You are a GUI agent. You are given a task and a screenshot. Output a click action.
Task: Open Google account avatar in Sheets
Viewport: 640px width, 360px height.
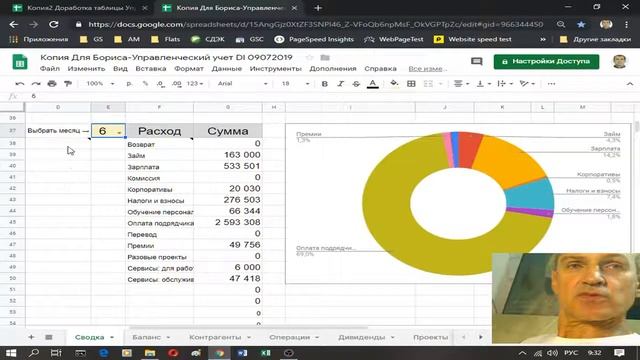619,61
